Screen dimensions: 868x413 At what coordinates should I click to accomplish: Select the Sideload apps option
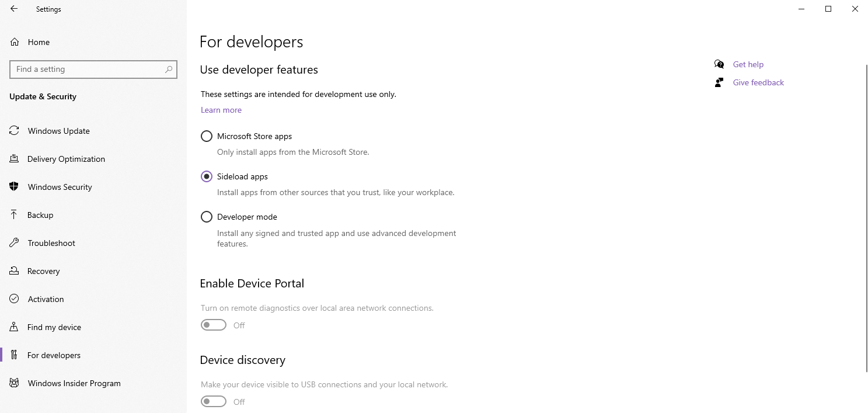point(206,176)
